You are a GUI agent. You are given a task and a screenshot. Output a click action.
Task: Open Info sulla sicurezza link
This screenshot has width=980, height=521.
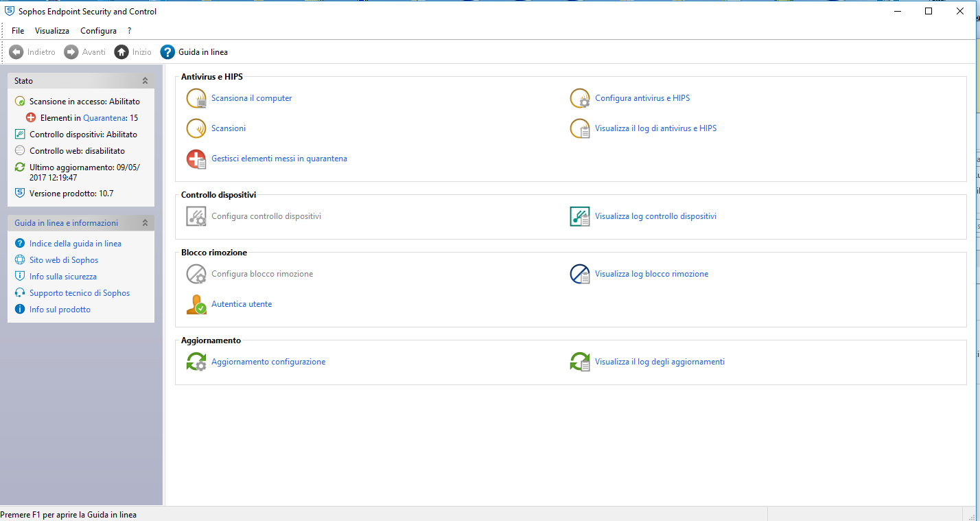tap(63, 277)
